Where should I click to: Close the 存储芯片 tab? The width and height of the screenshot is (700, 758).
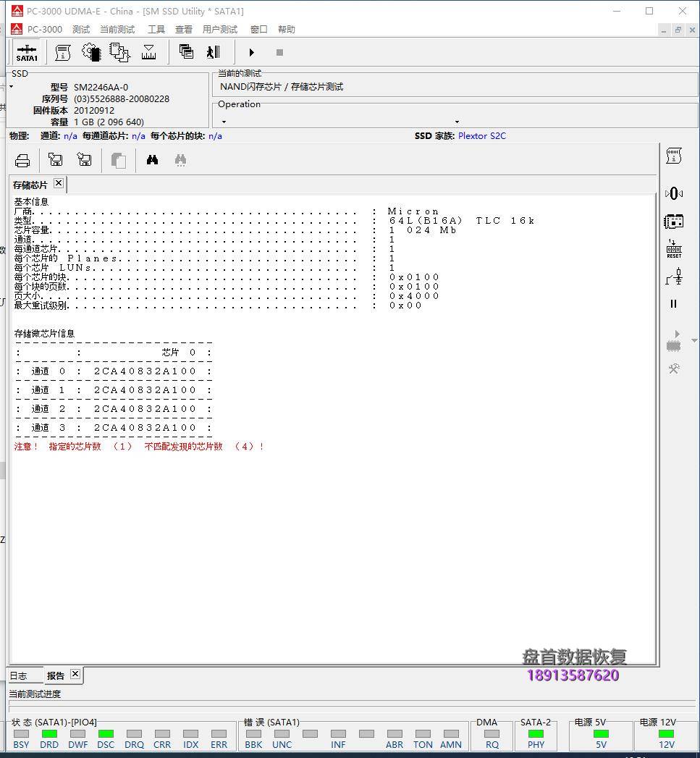point(59,182)
